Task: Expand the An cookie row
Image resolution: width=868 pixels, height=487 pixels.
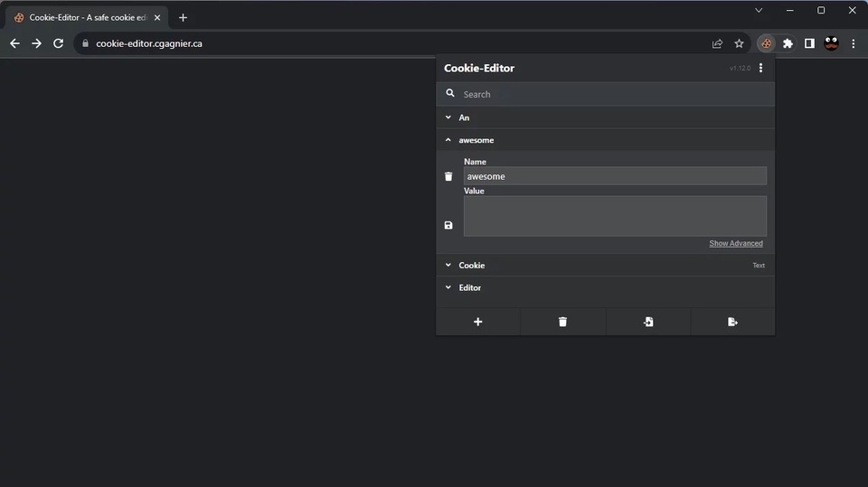Action: pos(605,117)
